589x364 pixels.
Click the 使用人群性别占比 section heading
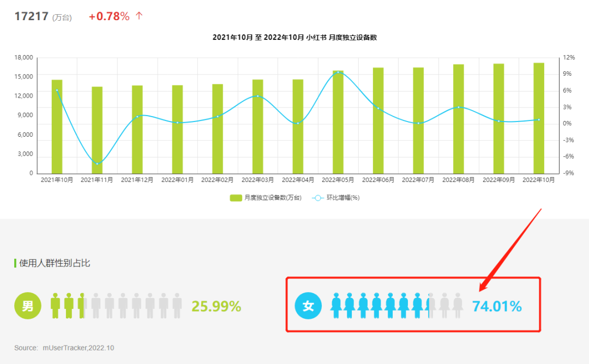pos(55,263)
